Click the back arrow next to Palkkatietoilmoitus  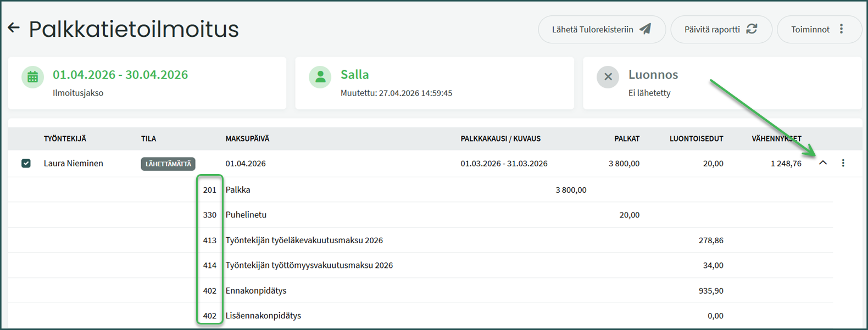[x=14, y=28]
